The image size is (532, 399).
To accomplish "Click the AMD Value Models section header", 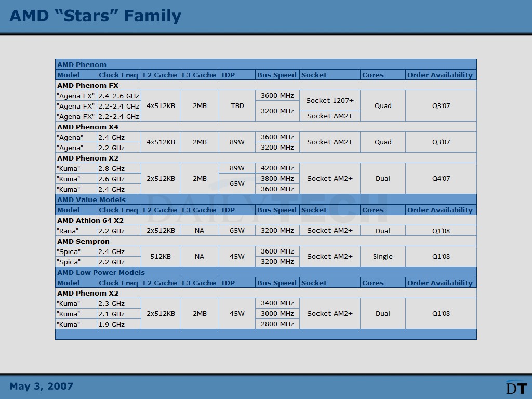I will 91,199.
